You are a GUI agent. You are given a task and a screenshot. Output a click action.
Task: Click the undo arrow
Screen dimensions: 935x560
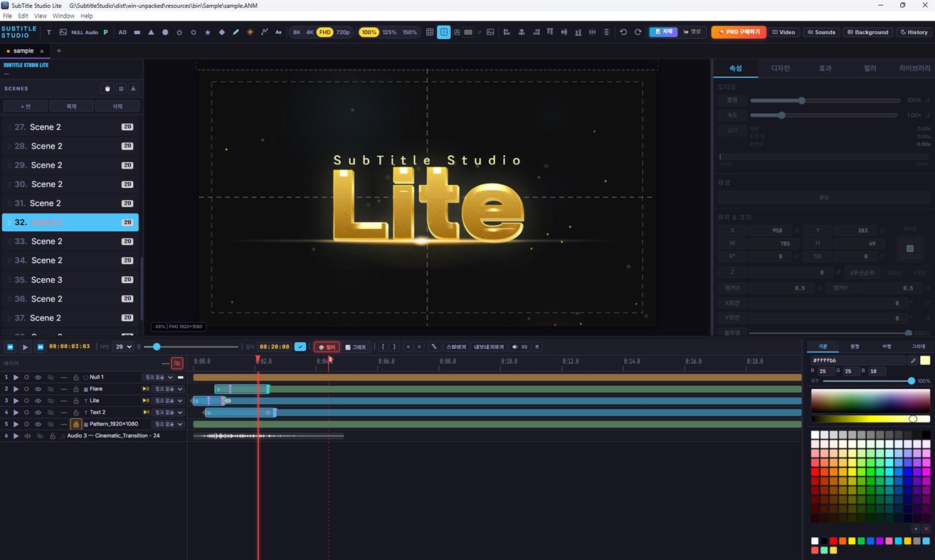623,32
